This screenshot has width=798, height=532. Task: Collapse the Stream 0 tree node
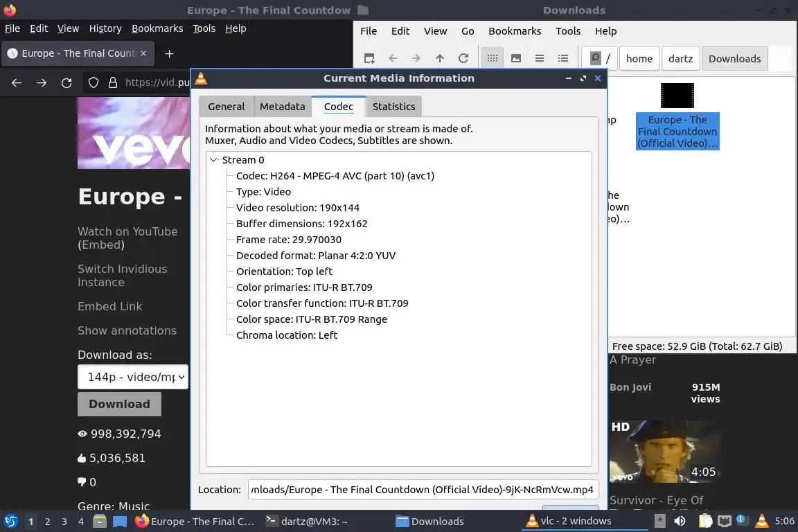pyautogui.click(x=214, y=160)
